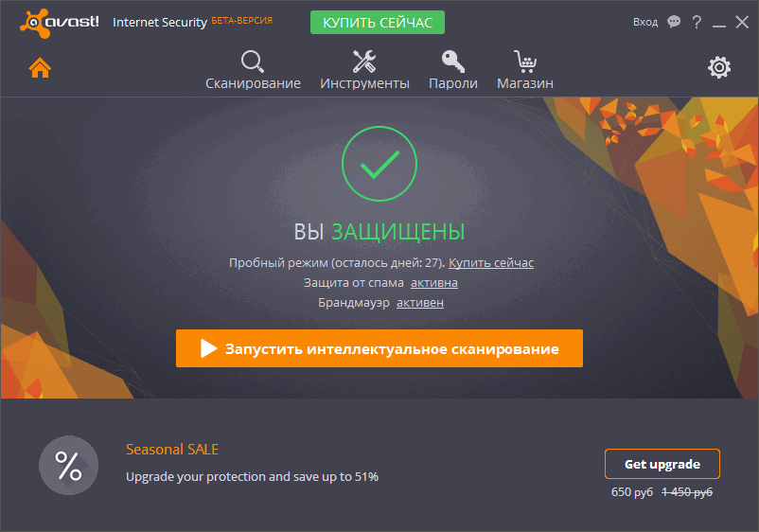Image resolution: width=759 pixels, height=532 pixels.
Task: Start Запустить интеллектуальное сканирование
Action: coord(379,348)
